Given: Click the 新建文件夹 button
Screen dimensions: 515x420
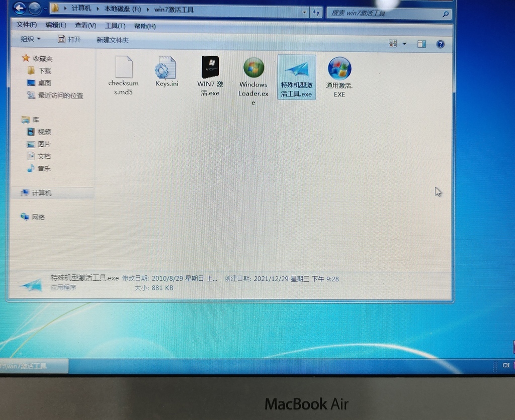Looking at the screenshot, I should (113, 40).
